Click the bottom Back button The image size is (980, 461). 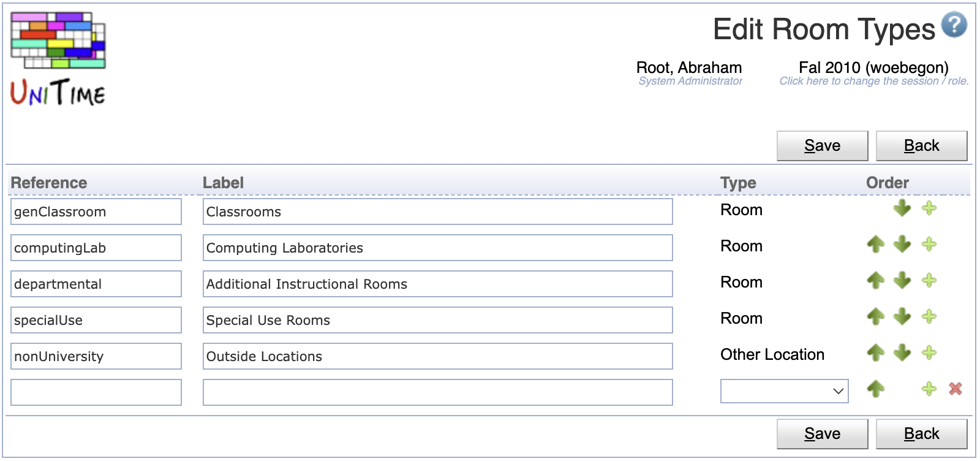(x=922, y=434)
